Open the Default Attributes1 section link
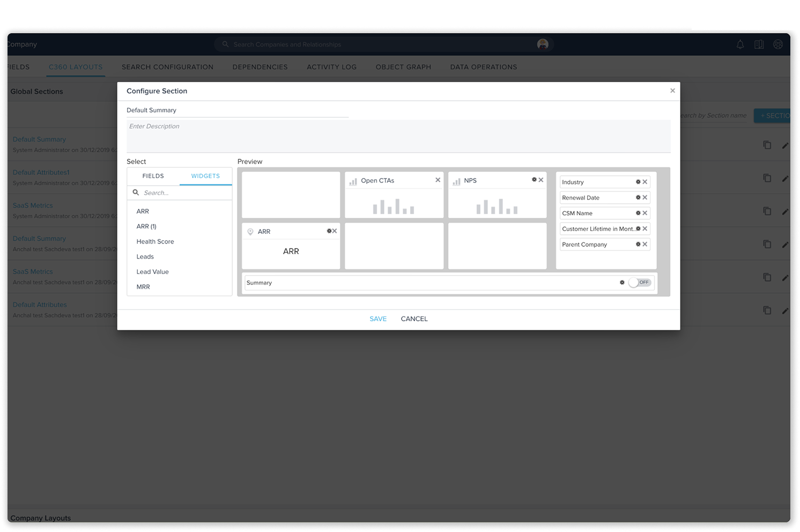The image size is (800, 532). pos(41,172)
